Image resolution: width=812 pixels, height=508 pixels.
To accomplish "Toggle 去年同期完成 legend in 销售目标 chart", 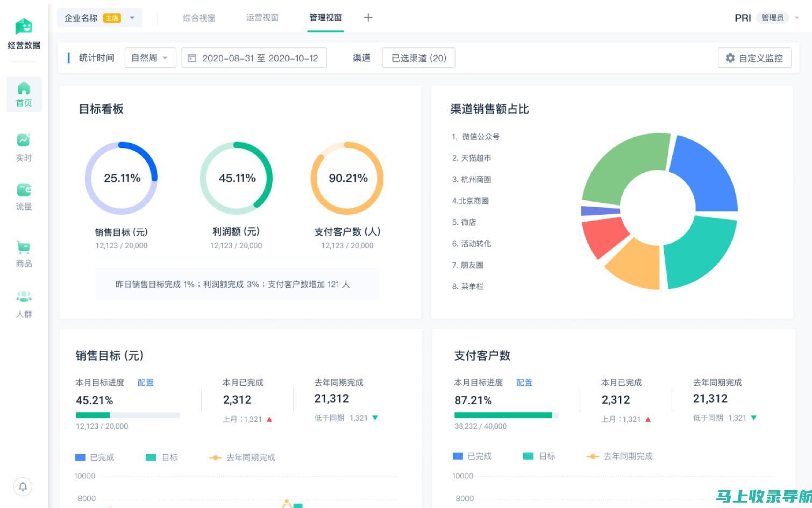I will coord(242,457).
